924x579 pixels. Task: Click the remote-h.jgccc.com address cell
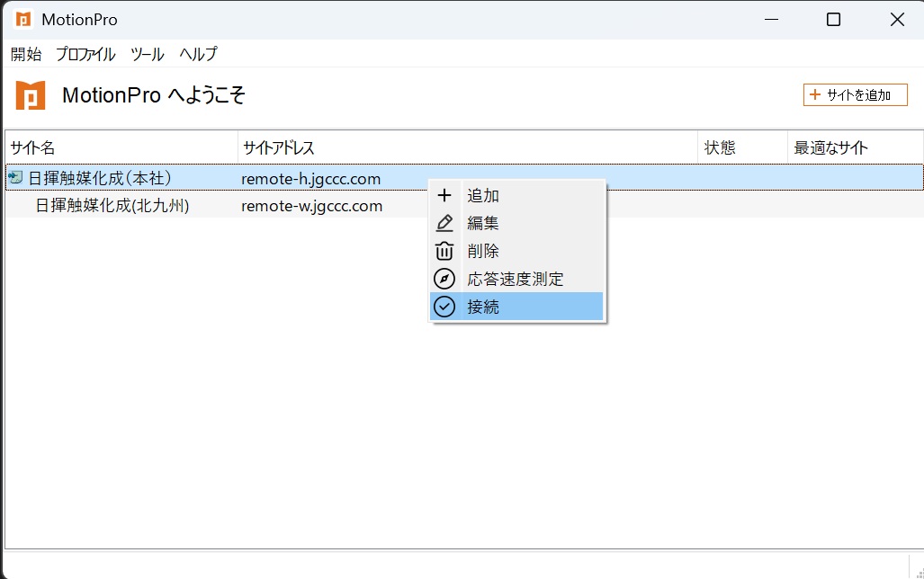pos(310,179)
